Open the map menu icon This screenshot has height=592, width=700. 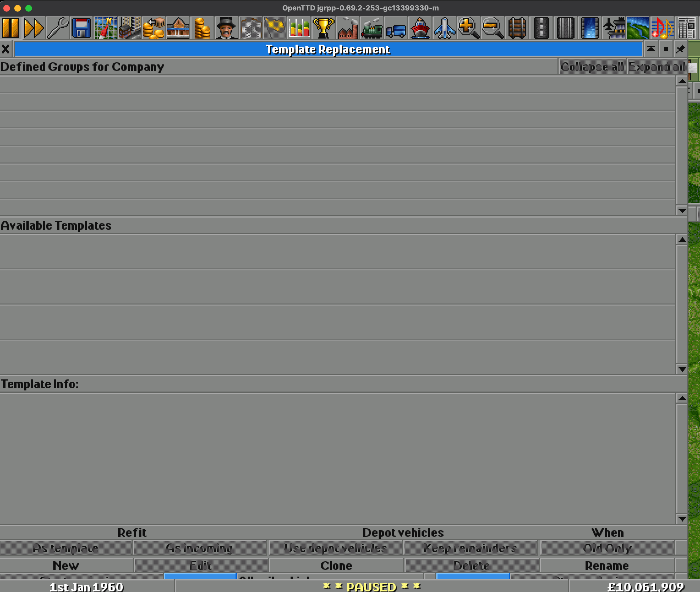click(105, 28)
